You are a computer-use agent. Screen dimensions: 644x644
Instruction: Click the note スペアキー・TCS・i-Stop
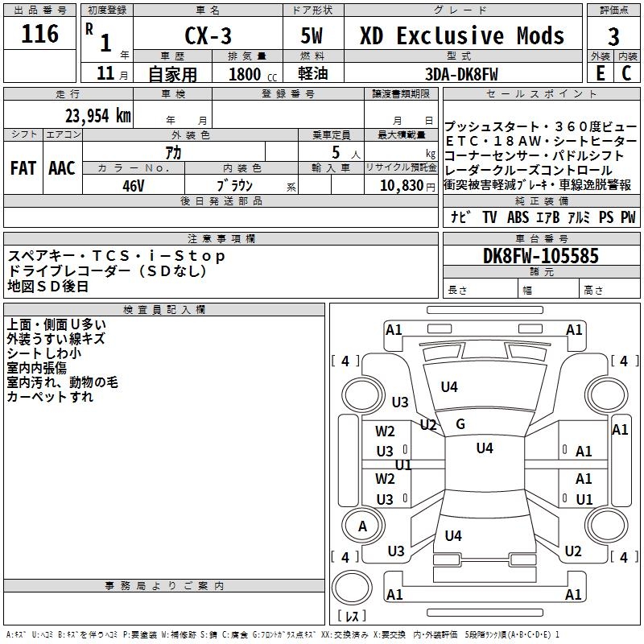click(x=116, y=256)
